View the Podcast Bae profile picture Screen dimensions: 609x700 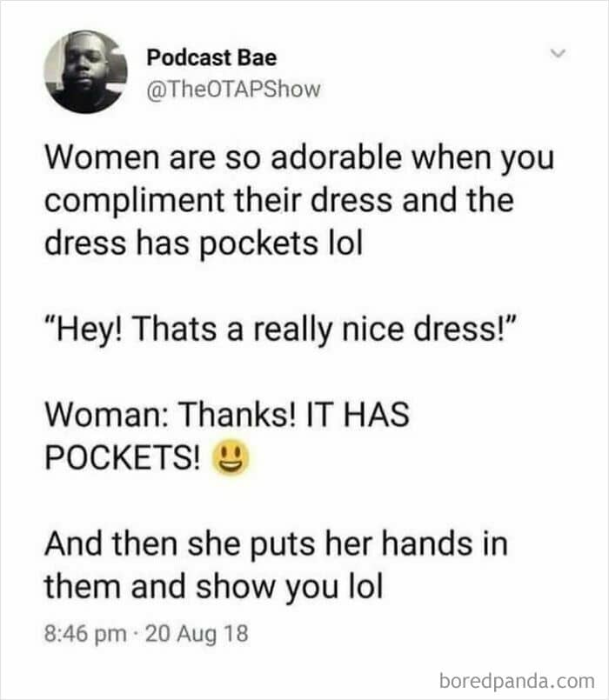[86, 72]
